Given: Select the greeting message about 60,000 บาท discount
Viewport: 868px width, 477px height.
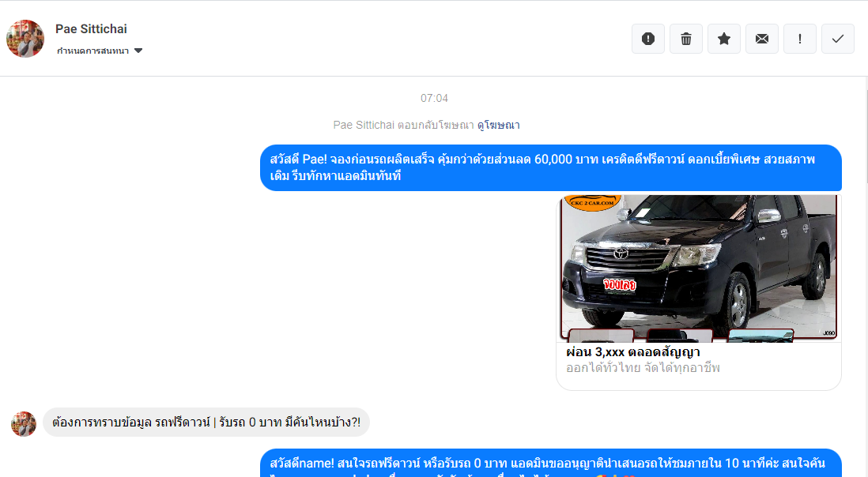Looking at the screenshot, I should pos(551,167).
